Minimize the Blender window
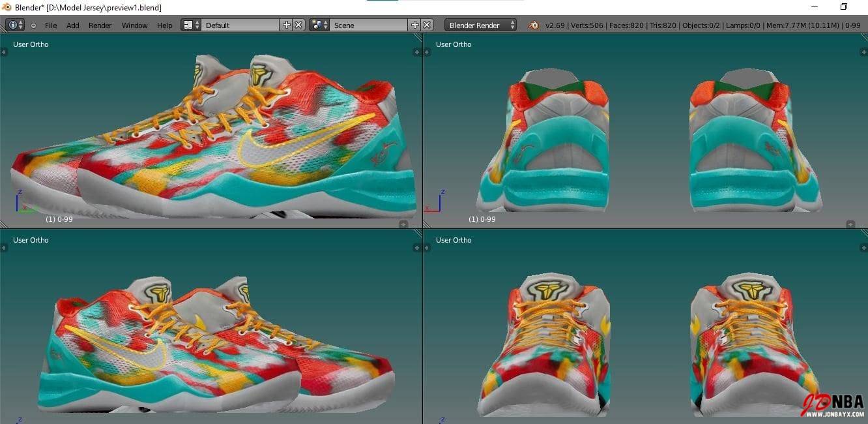Viewport: 868px width, 424px height. pos(815,7)
